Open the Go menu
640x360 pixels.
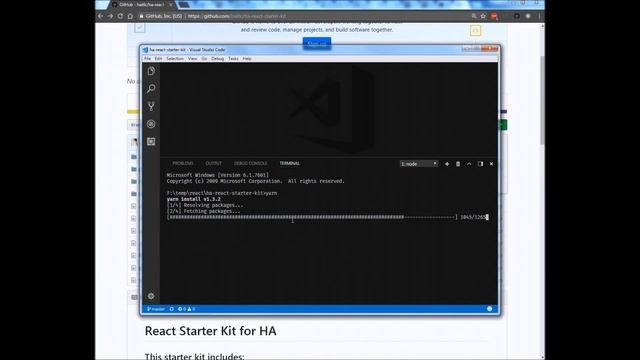pyautogui.click(x=204, y=59)
